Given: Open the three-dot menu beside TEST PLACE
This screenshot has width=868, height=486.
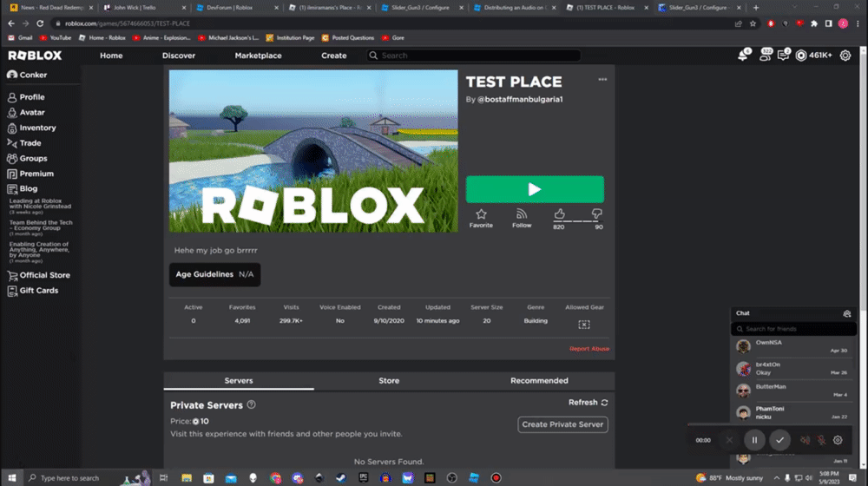Looking at the screenshot, I should 602,80.
